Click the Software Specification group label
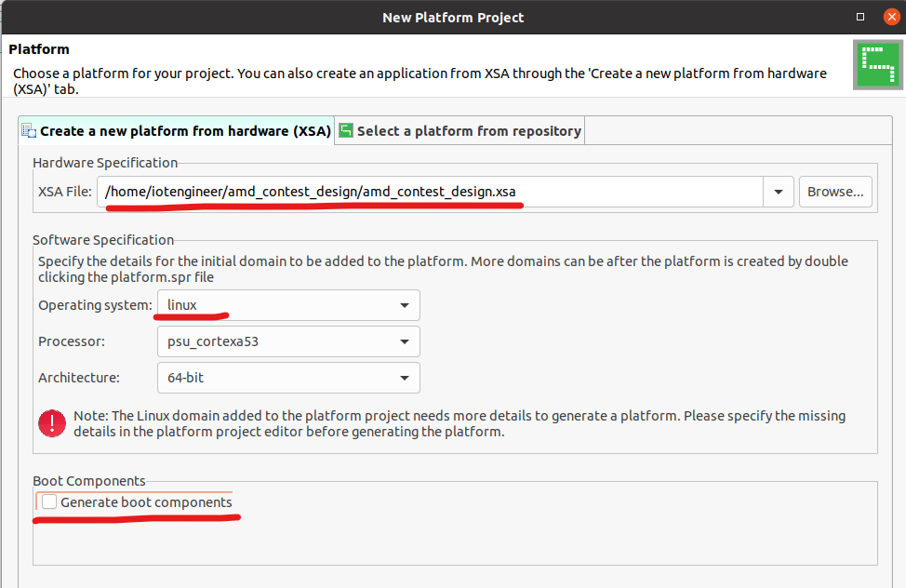Screen dimensions: 906x588 coord(103,240)
